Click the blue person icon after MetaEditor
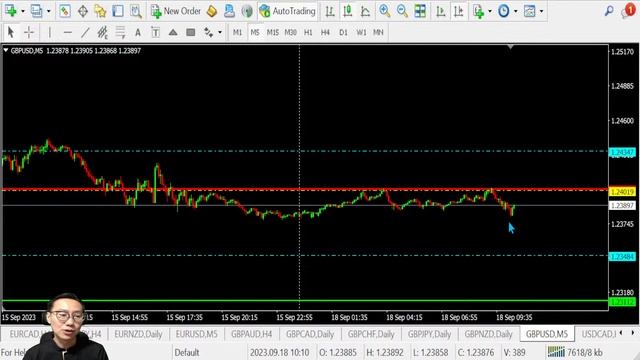 click(x=229, y=11)
